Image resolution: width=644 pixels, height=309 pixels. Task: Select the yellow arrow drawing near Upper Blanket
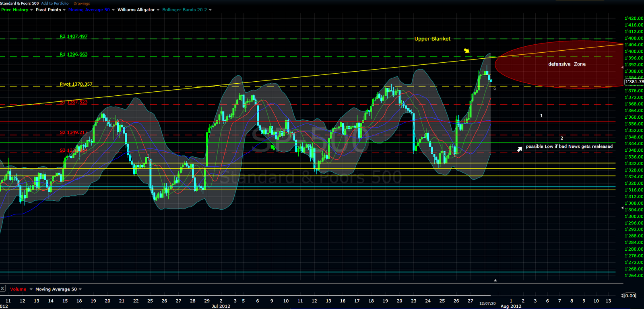466,51
